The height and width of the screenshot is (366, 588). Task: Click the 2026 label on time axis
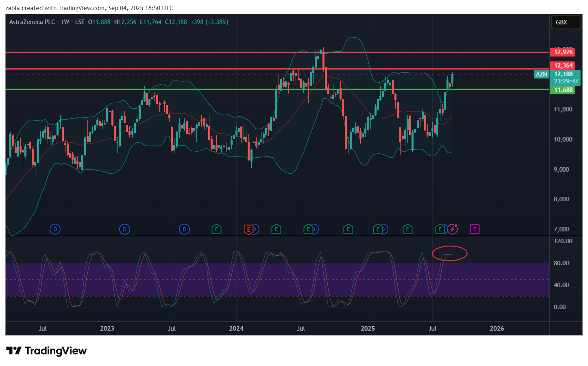click(497, 328)
